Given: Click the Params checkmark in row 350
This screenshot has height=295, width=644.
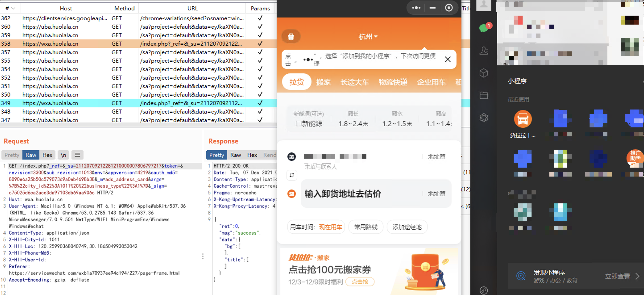Looking at the screenshot, I should (260, 94).
